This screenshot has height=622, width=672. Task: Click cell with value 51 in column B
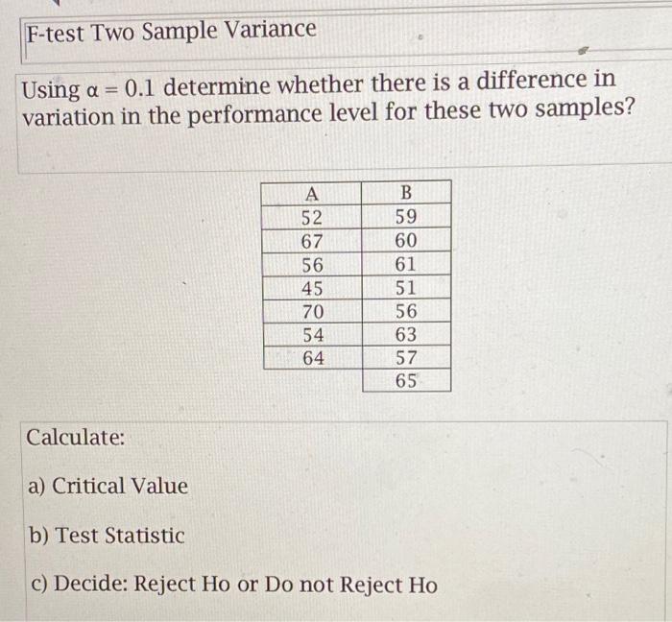tap(406, 287)
